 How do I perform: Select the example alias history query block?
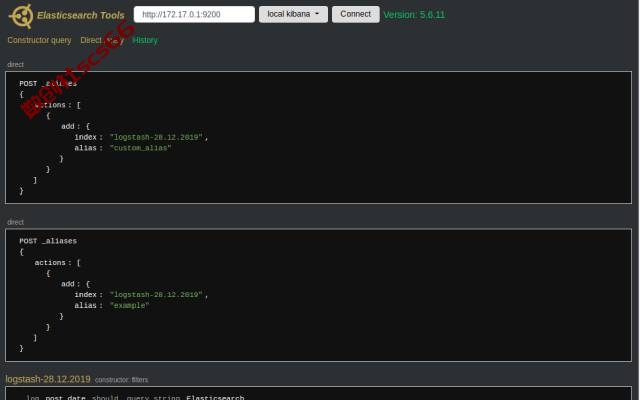click(318, 295)
